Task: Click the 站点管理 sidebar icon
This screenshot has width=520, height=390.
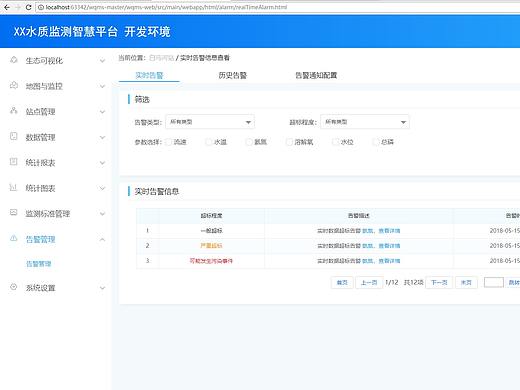Action: 14,111
